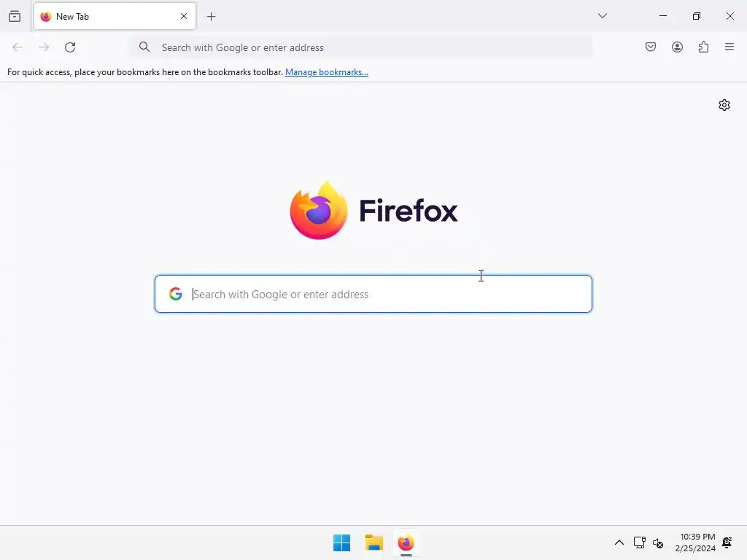Image resolution: width=747 pixels, height=560 pixels.
Task: Open the muted volume tray icon
Action: [658, 542]
